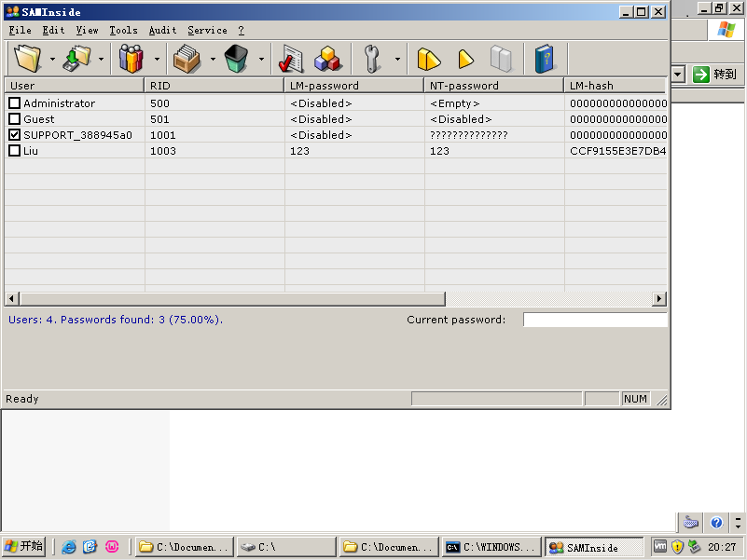Click the taskbar clock showing 20:27
The width and height of the screenshot is (747, 560).
[x=722, y=547]
